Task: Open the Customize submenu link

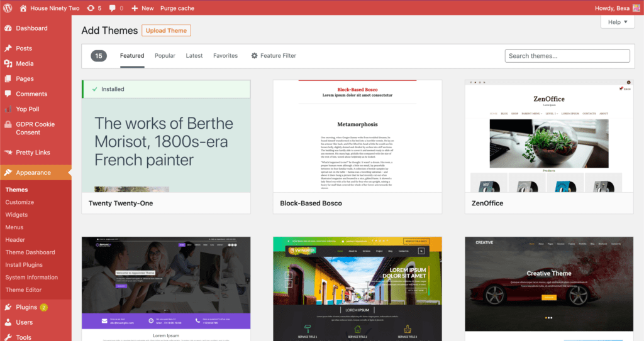Action: point(19,202)
